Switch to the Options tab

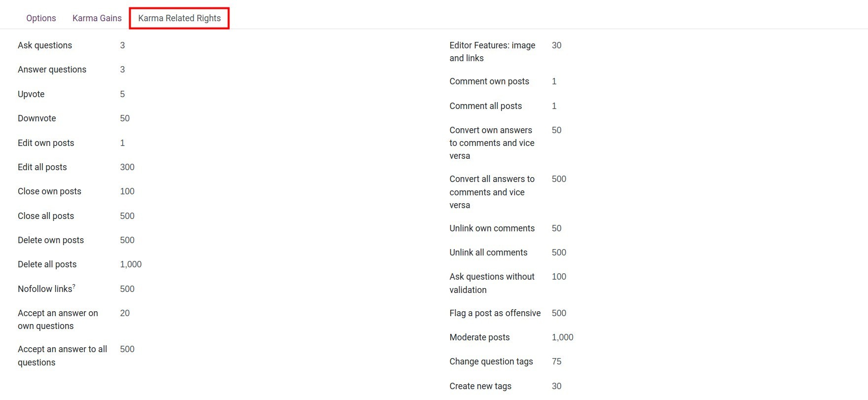pos(41,18)
